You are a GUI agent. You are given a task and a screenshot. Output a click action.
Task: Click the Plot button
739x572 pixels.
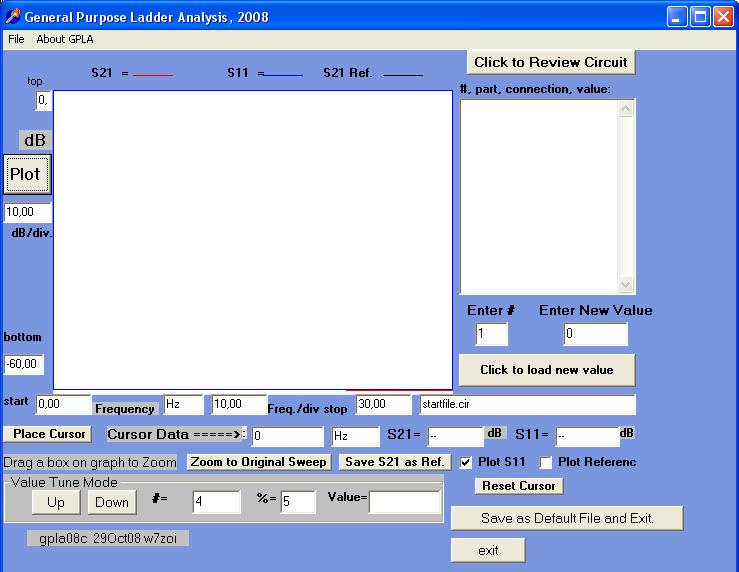27,174
